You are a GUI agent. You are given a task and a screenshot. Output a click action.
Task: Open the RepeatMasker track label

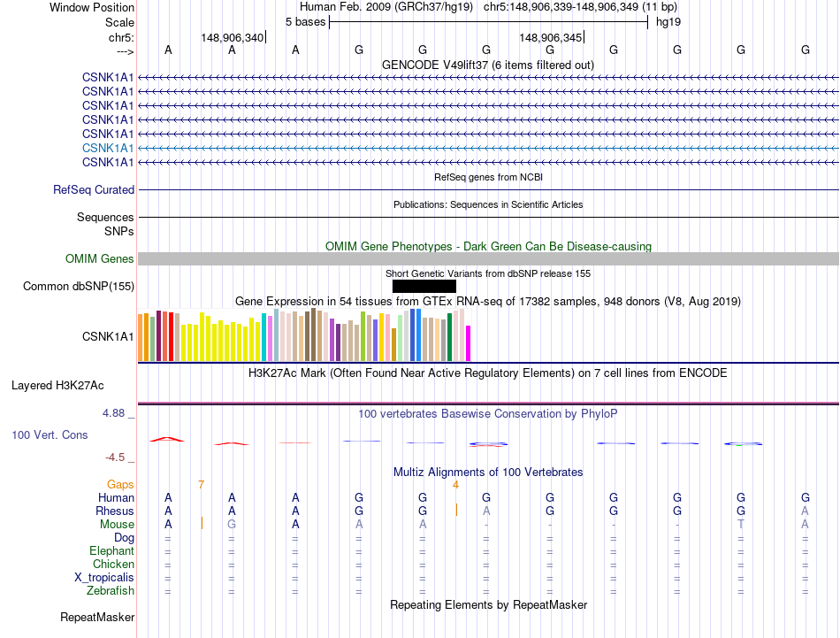97,617
